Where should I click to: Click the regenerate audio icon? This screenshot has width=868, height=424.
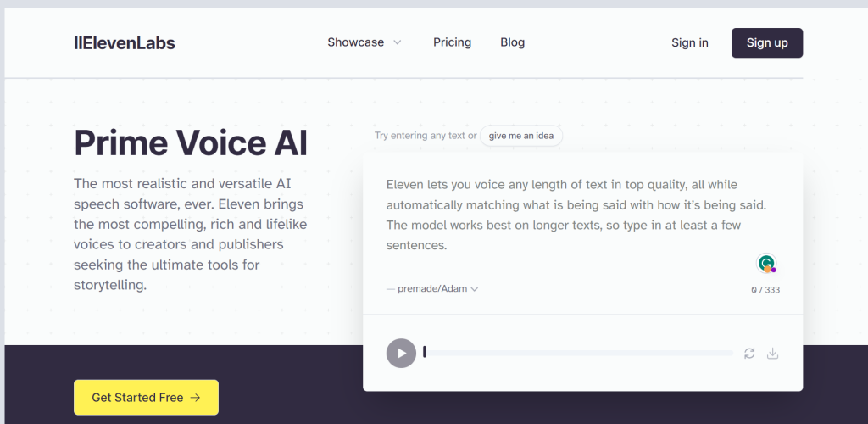(749, 353)
